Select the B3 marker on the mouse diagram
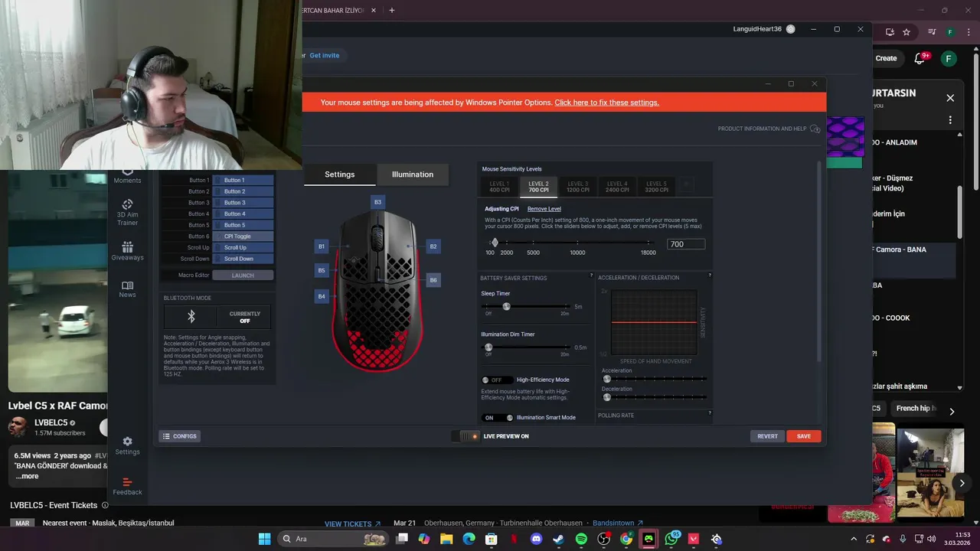Image resolution: width=980 pixels, height=551 pixels. pos(377,202)
